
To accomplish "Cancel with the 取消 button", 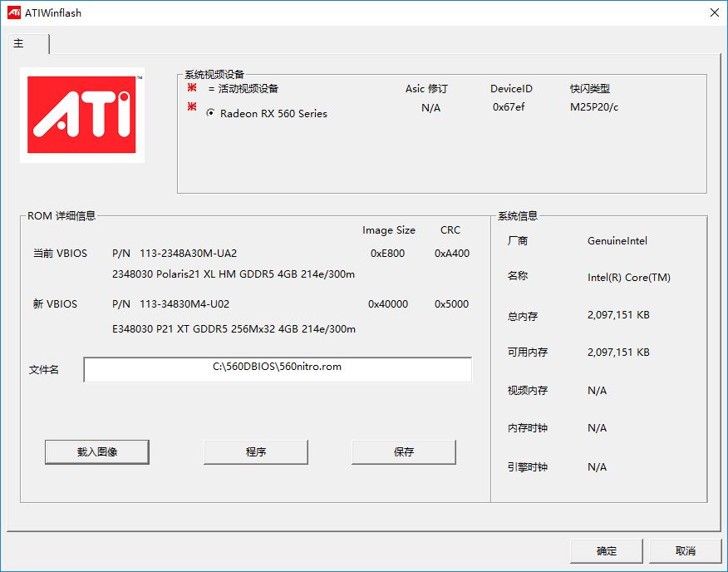I will (x=686, y=551).
